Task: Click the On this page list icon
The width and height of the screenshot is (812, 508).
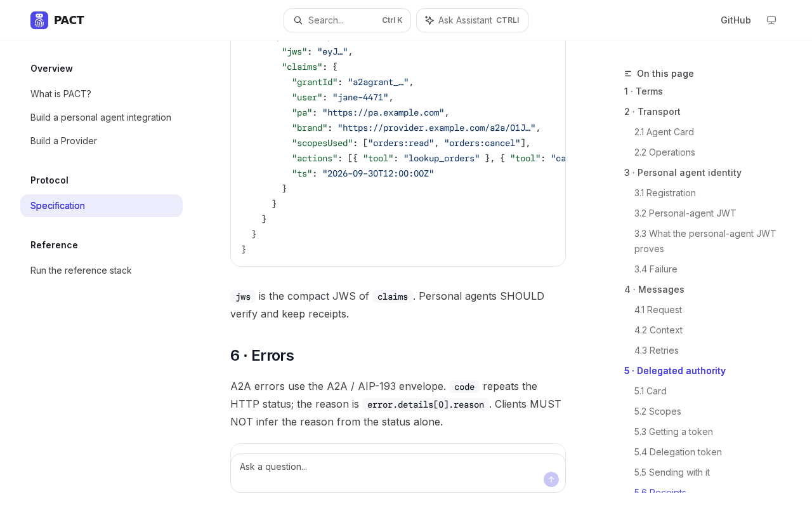Action: tap(628, 74)
